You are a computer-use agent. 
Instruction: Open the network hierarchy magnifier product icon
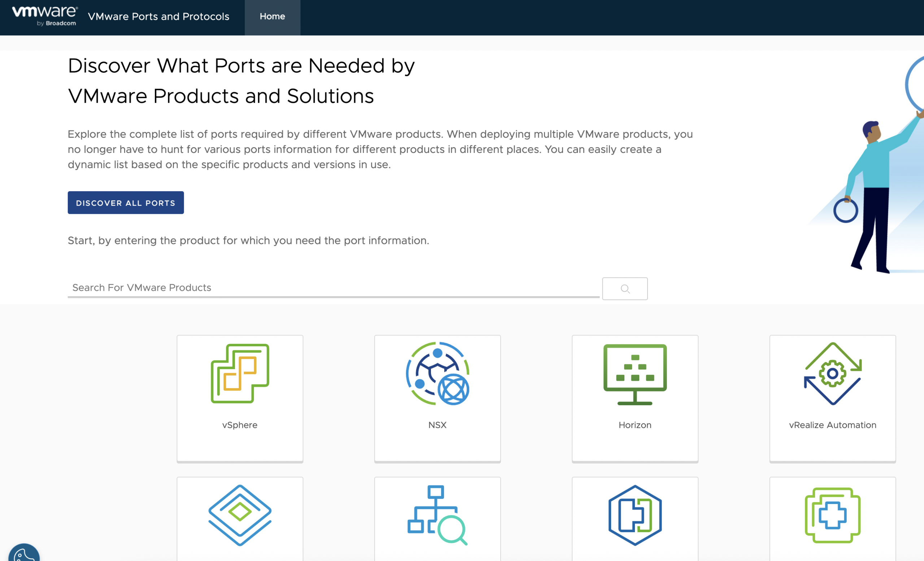437,515
